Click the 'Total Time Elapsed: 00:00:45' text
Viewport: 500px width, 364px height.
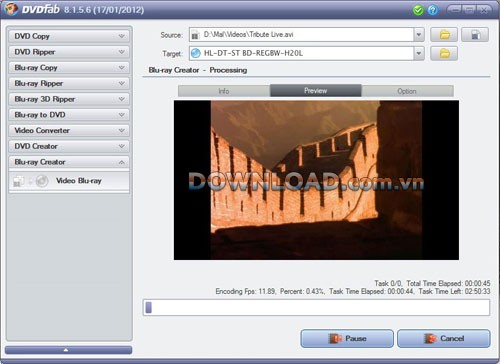[x=448, y=284]
